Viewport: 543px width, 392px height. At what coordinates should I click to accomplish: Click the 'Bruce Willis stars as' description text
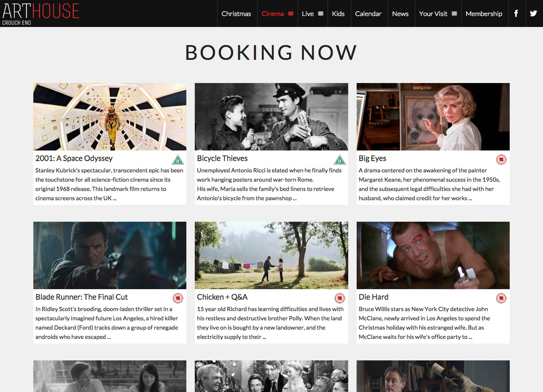[425, 323]
